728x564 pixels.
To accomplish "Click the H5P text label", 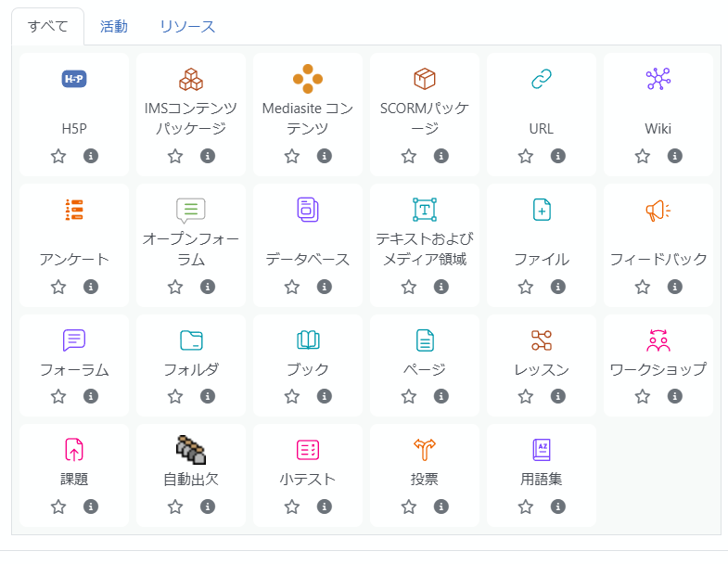I will click(74, 129).
